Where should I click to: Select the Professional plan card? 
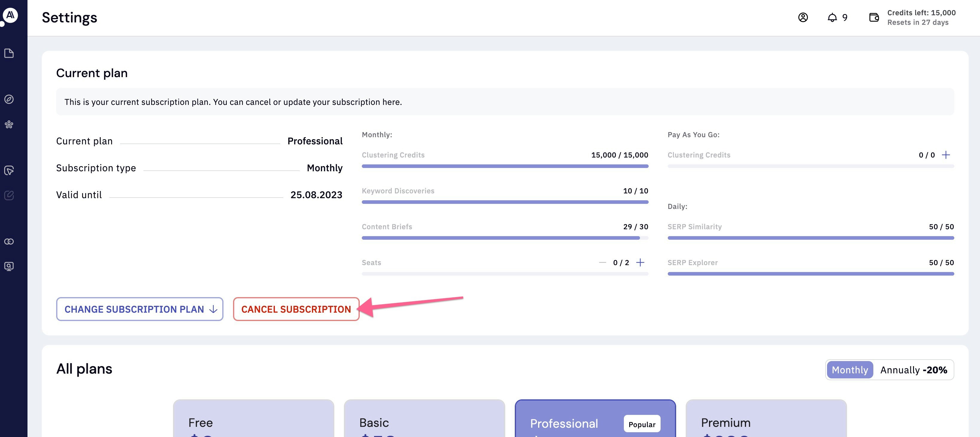595,419
